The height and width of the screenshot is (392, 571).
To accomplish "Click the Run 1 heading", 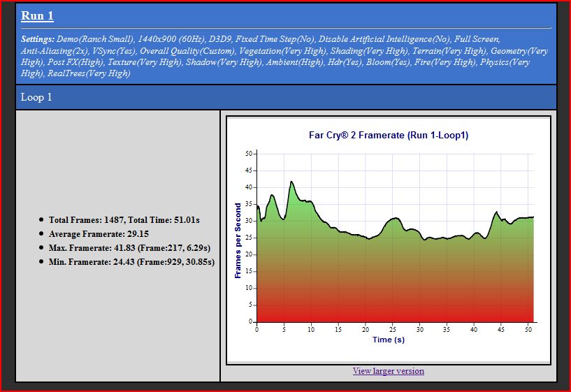I will coord(37,15).
